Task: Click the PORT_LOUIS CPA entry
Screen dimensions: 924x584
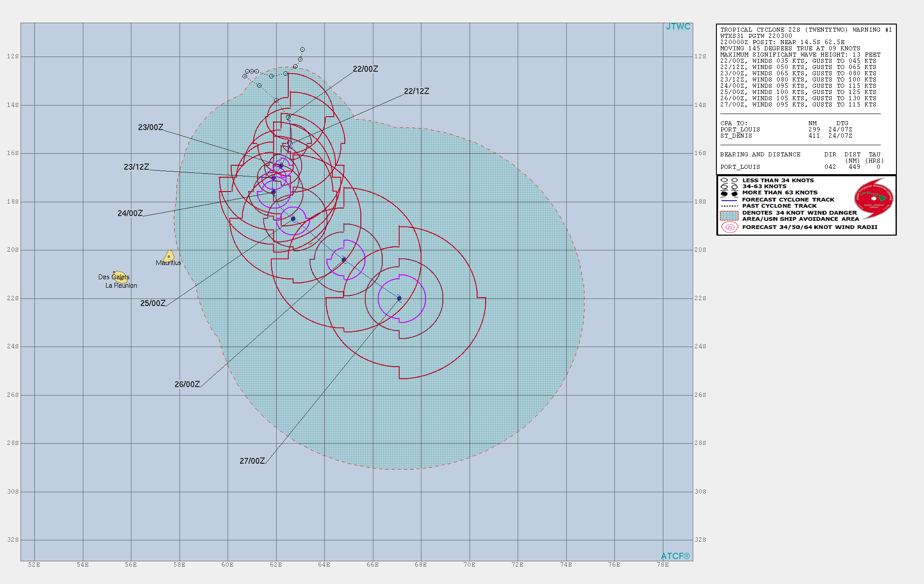Action: (740, 130)
